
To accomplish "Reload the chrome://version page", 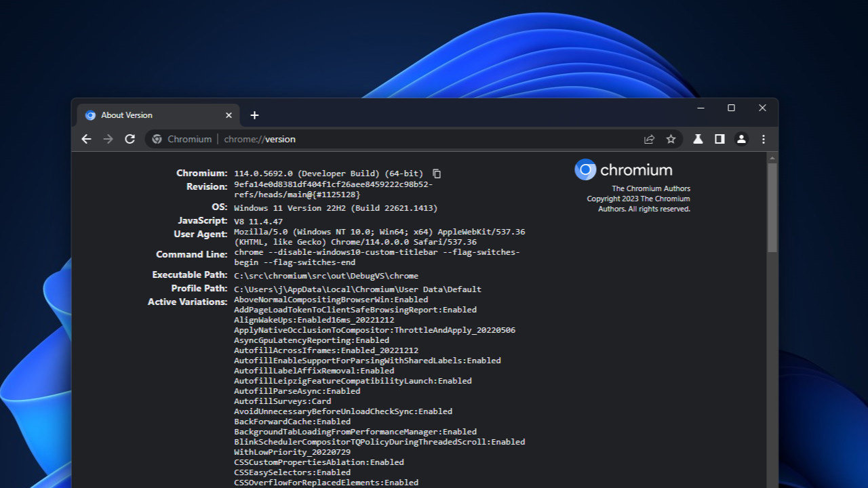I will (130, 139).
